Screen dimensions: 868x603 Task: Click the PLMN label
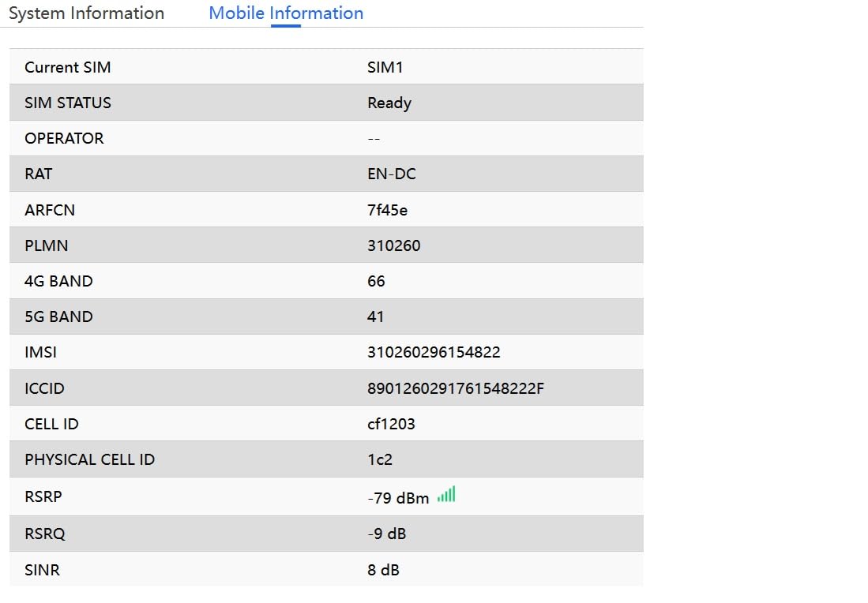pyautogui.click(x=46, y=245)
